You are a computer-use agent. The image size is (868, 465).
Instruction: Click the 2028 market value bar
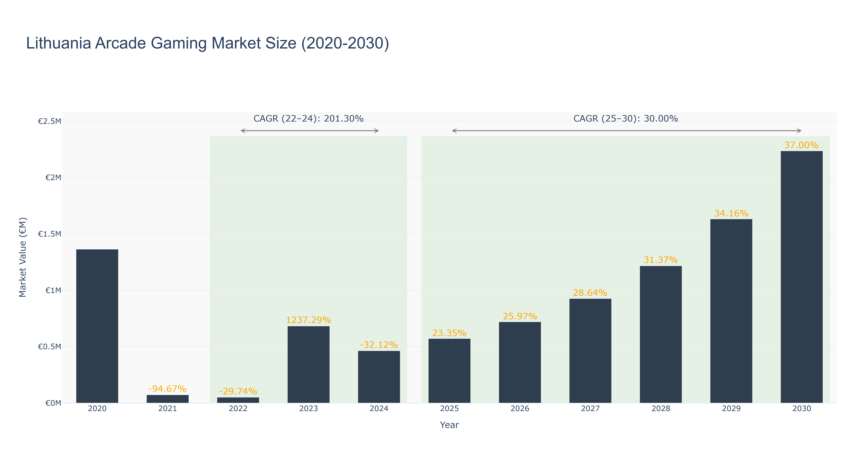(x=661, y=334)
